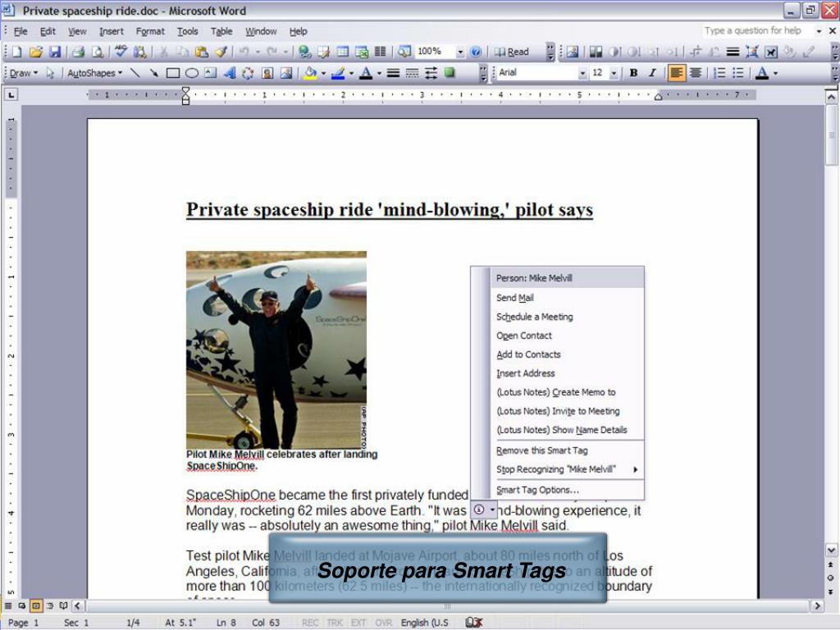Open the Arial font name dropdown
Viewport: 840px width, 630px height.
(582, 73)
